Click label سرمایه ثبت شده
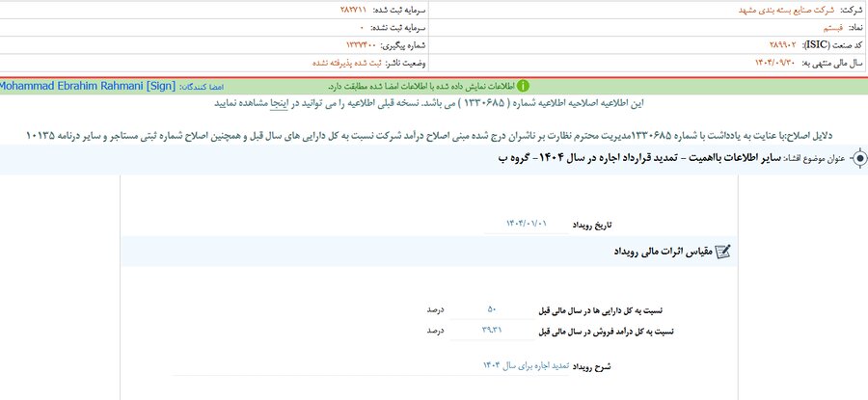This screenshot has width=868, height=400. tap(399, 11)
